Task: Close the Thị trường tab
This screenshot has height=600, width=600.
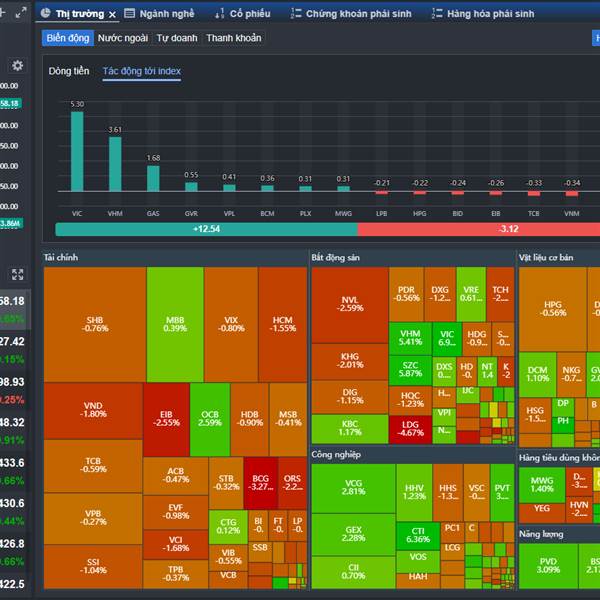Action: (x=112, y=15)
